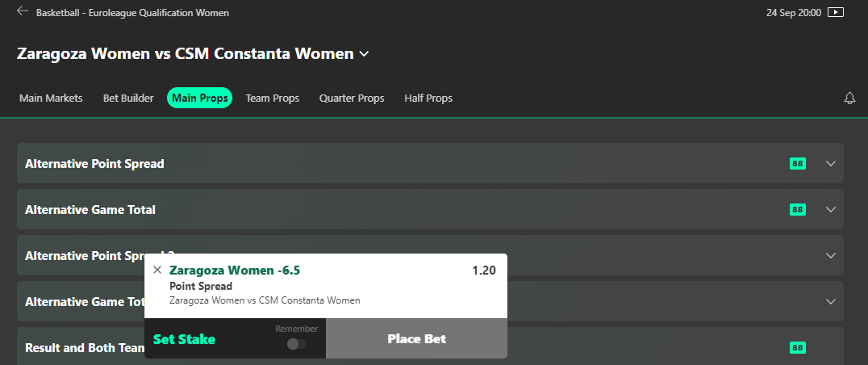Open the live stream video icon
Viewport: 868px width, 365px height.
click(x=836, y=13)
